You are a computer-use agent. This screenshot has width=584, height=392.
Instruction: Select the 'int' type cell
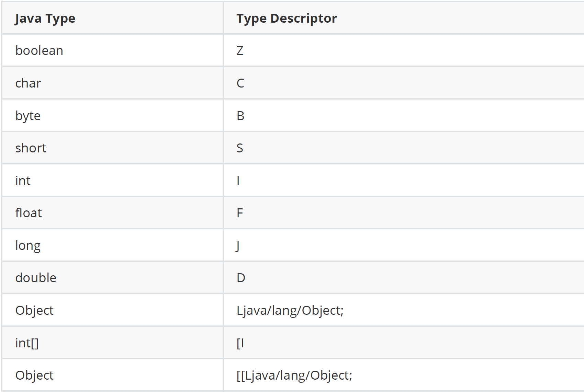click(x=23, y=181)
